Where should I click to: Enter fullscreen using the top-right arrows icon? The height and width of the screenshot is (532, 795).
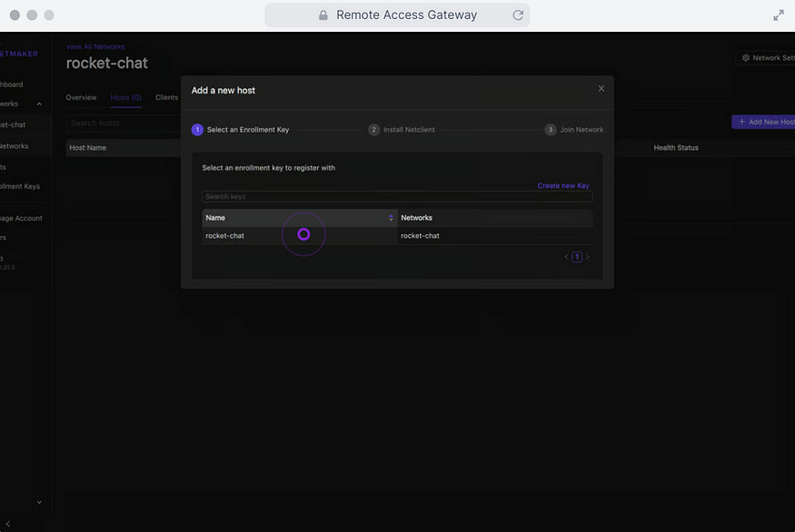[780, 15]
